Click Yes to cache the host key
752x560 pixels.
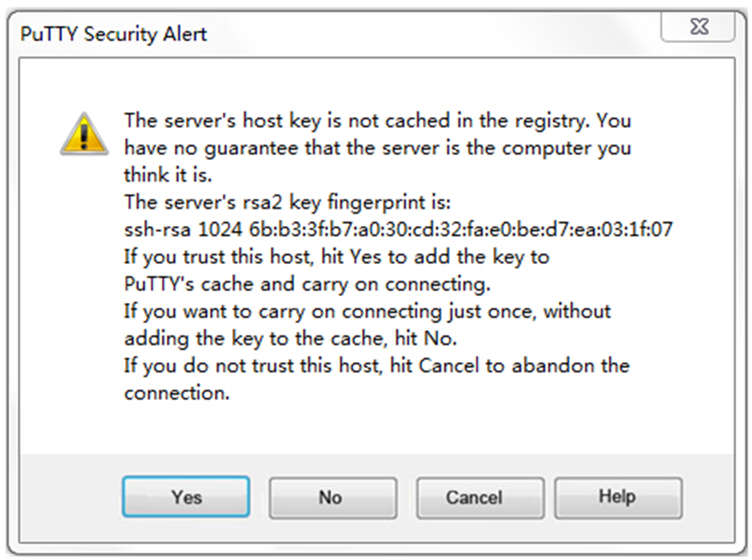click(x=186, y=497)
